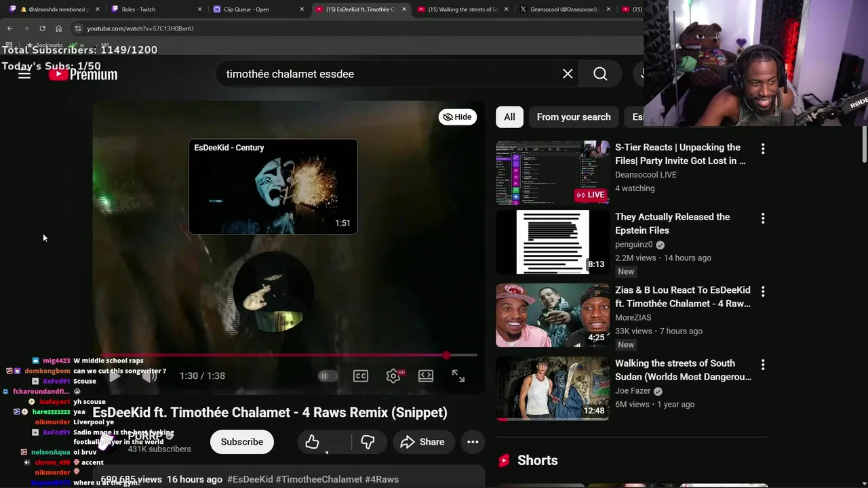Open They Actually Released the Epstein Files title
Viewport: 868px width, 488px height.
coord(673,224)
